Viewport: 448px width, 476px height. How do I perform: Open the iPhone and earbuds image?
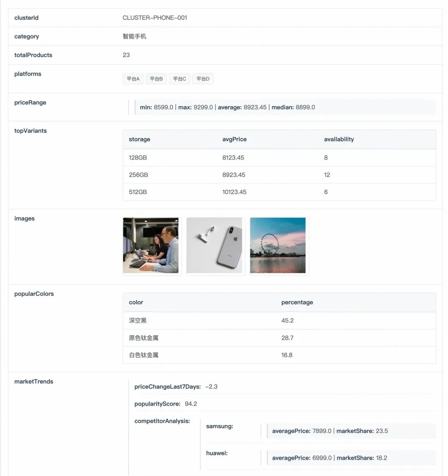[214, 245]
